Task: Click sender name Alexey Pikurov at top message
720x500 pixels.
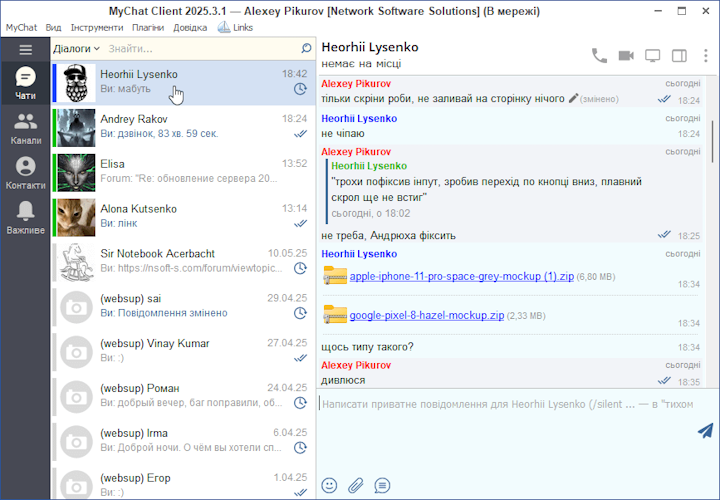Action: (356, 84)
